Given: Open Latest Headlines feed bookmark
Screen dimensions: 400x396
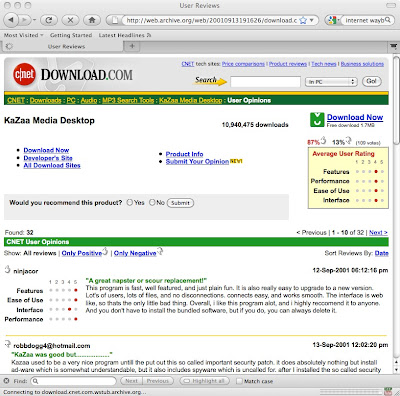Looking at the screenshot, I should point(125,35).
